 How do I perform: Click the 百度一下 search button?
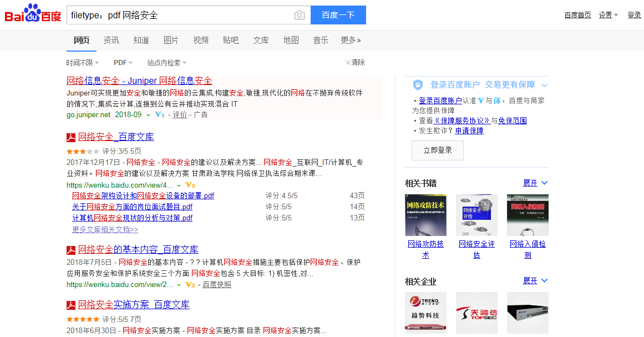[x=338, y=15]
